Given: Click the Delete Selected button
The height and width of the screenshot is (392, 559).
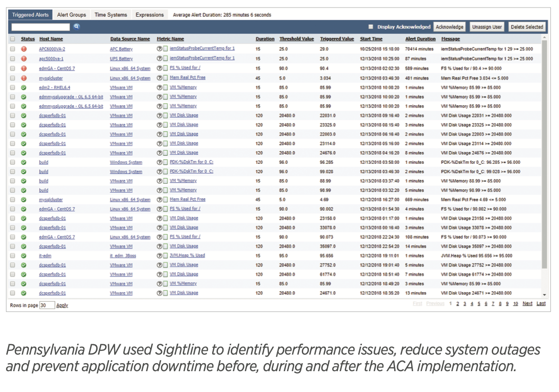Looking at the screenshot, I should coord(527,27).
